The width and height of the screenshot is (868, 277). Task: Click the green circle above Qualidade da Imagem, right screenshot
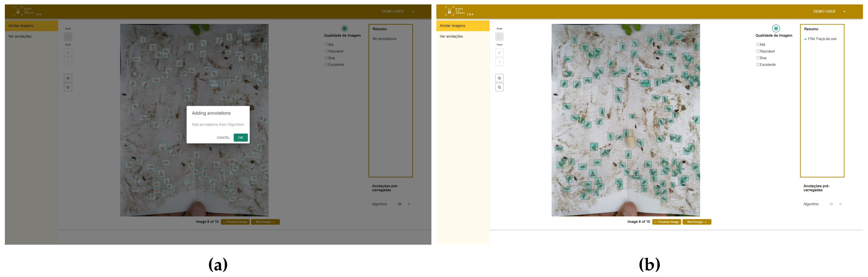pos(776,28)
